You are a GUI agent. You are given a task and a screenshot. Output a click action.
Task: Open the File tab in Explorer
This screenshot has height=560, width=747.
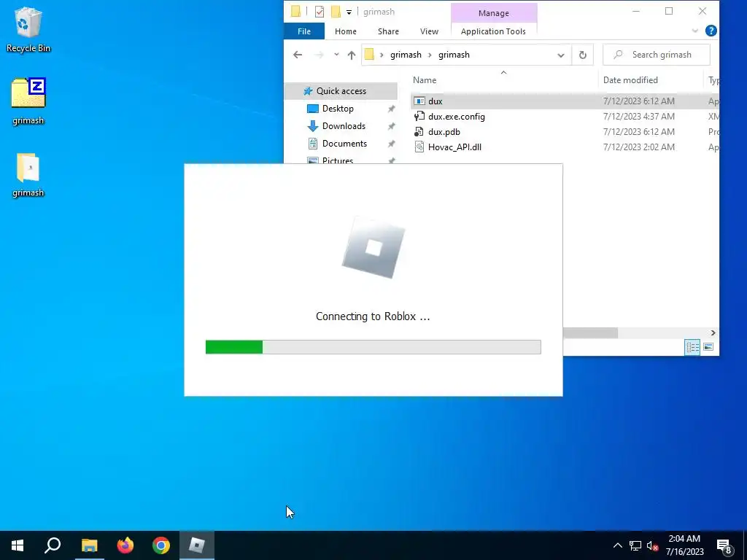pos(304,31)
